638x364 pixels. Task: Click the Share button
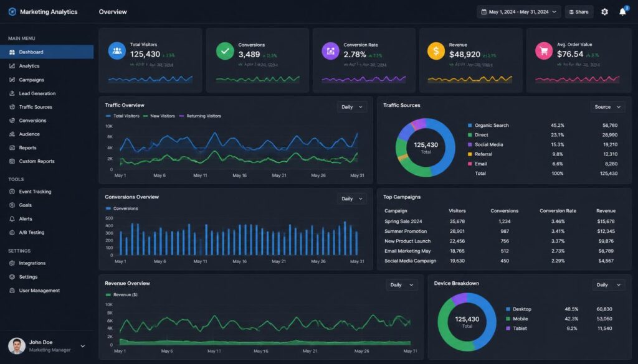pyautogui.click(x=579, y=12)
